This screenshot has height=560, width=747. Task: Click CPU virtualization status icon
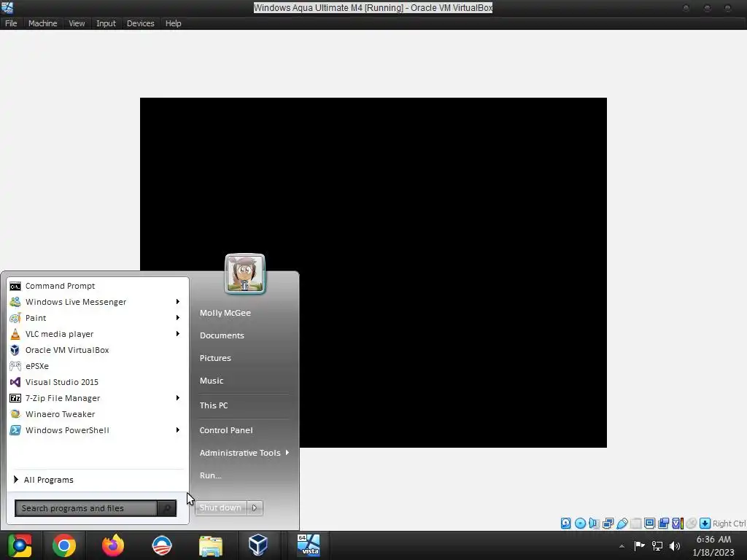[x=677, y=524]
